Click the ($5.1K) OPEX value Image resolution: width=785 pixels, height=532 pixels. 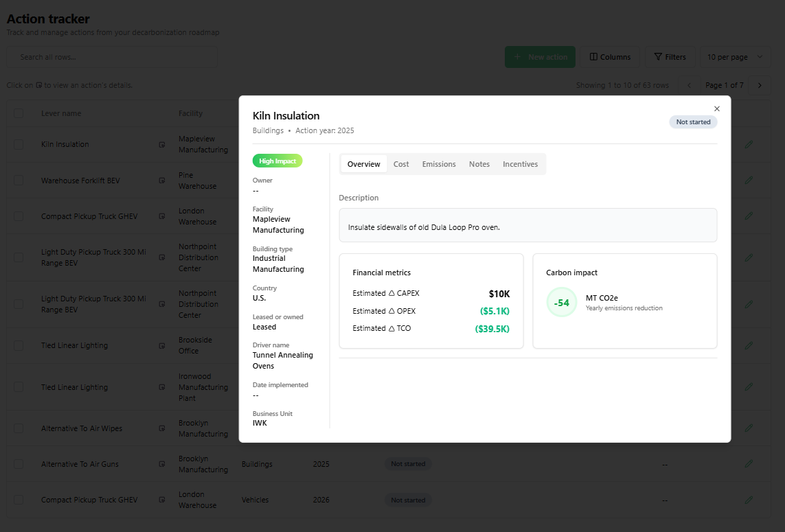click(x=494, y=311)
